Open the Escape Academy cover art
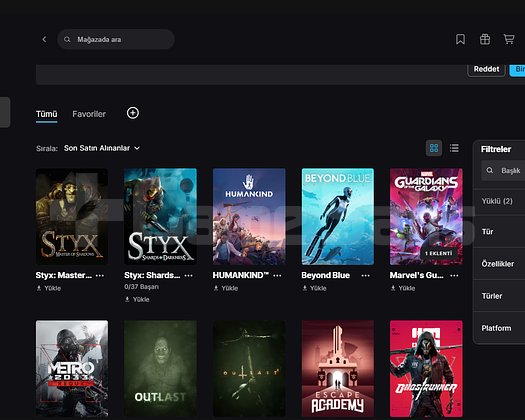Viewport: 525px width, 420px height. [x=338, y=368]
